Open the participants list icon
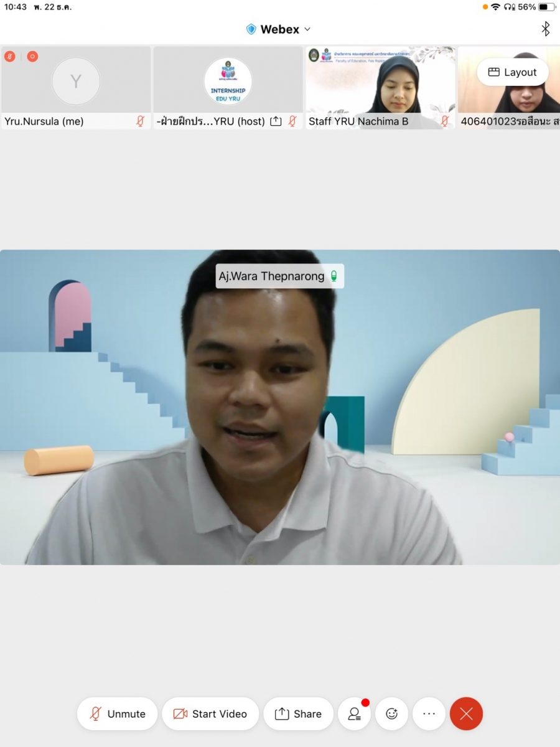Viewport: 560px width, 747px height. coord(355,714)
